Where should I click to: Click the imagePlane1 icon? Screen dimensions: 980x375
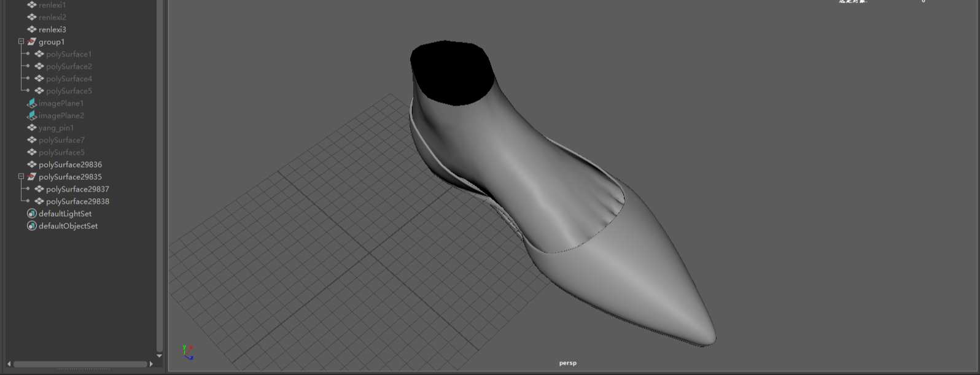[x=32, y=103]
